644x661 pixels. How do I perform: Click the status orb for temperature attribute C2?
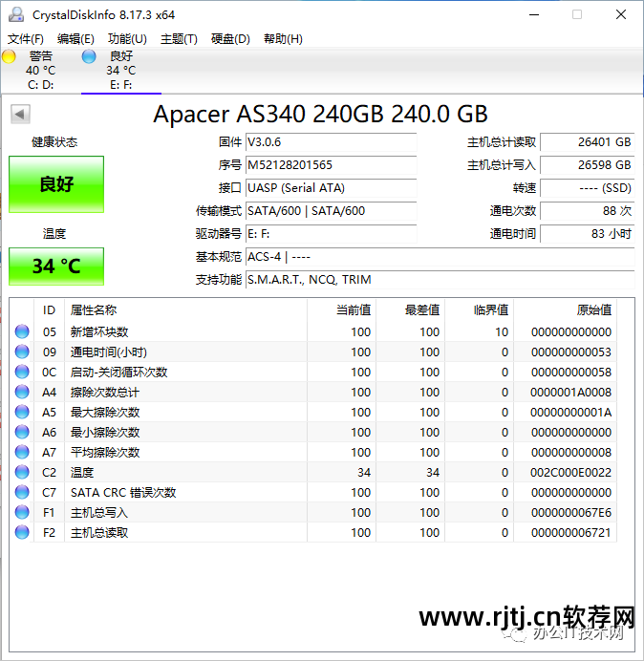(22, 473)
